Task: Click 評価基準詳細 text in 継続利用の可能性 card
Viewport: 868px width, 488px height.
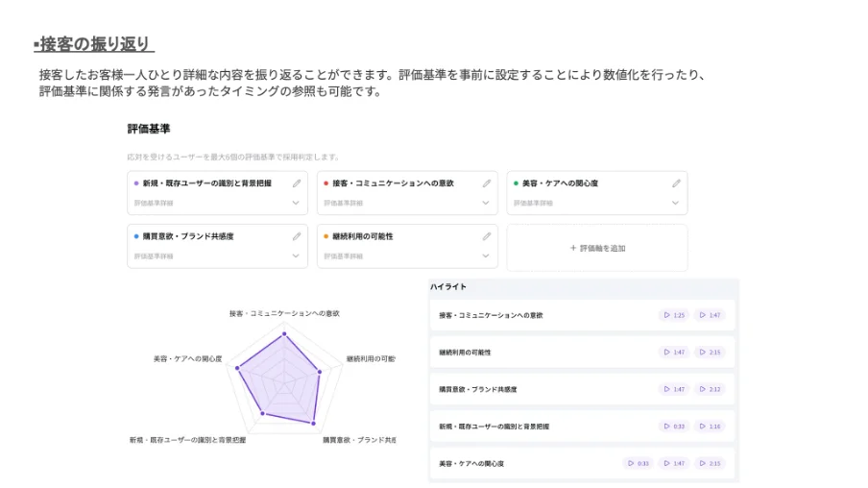Action: 344,256
